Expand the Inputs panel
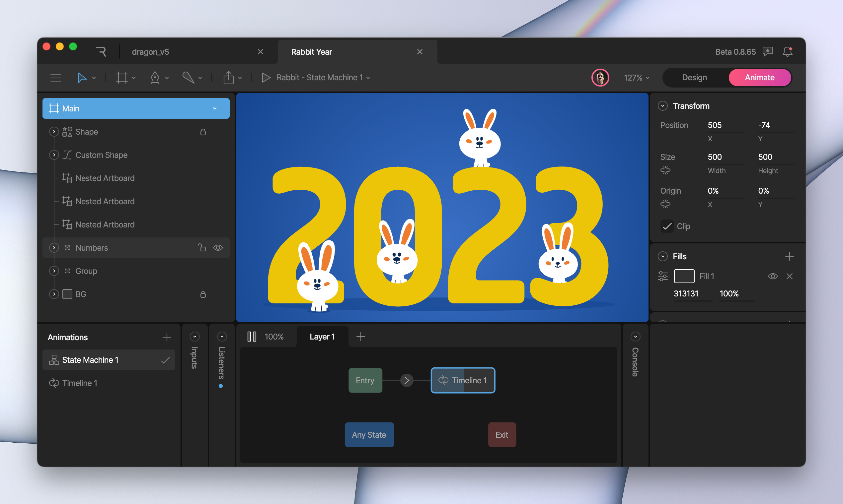Screen dimensions: 843x504 pos(194,337)
